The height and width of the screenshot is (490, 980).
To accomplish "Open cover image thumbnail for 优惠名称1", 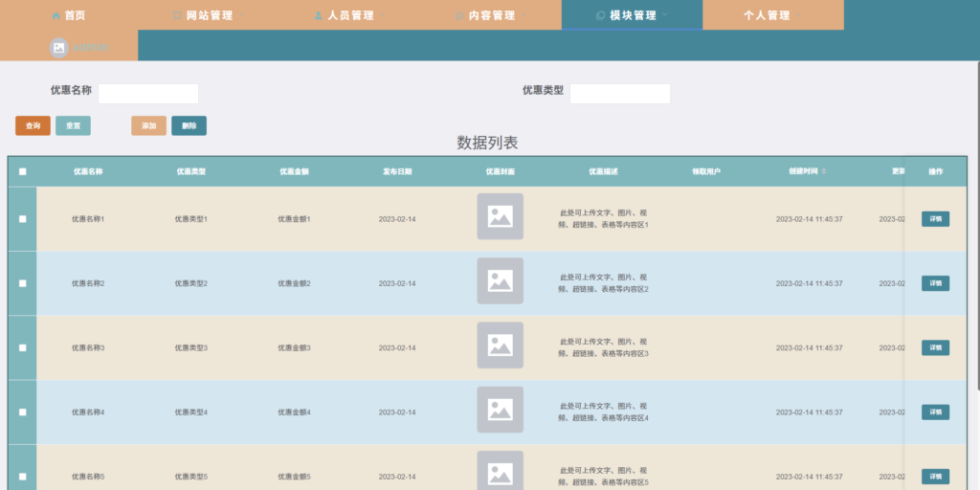I will (500, 216).
